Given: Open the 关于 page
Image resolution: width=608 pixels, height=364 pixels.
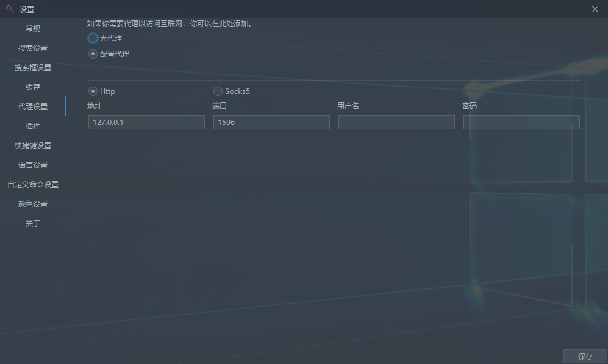Looking at the screenshot, I should pyautogui.click(x=33, y=223).
